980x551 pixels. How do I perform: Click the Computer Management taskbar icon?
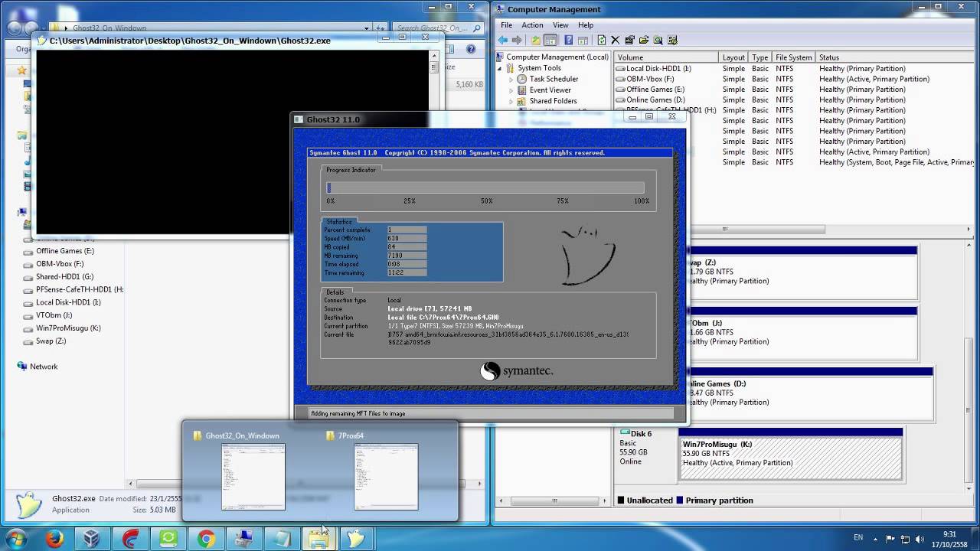[x=244, y=539]
